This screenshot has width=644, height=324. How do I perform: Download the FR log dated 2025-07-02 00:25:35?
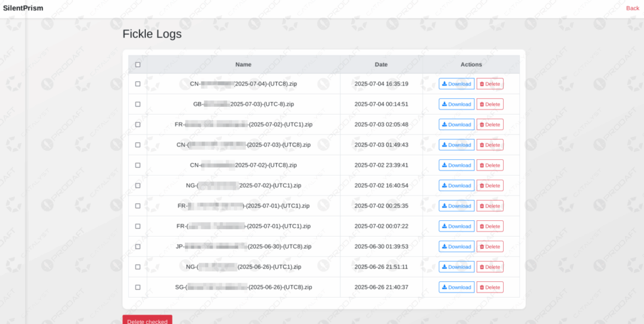pyautogui.click(x=457, y=206)
